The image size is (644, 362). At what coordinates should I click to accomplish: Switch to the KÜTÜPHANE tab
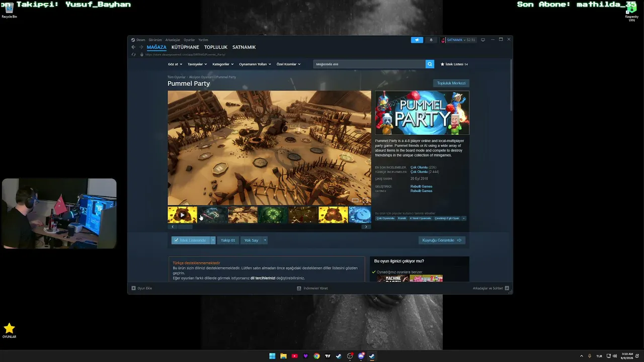(185, 47)
